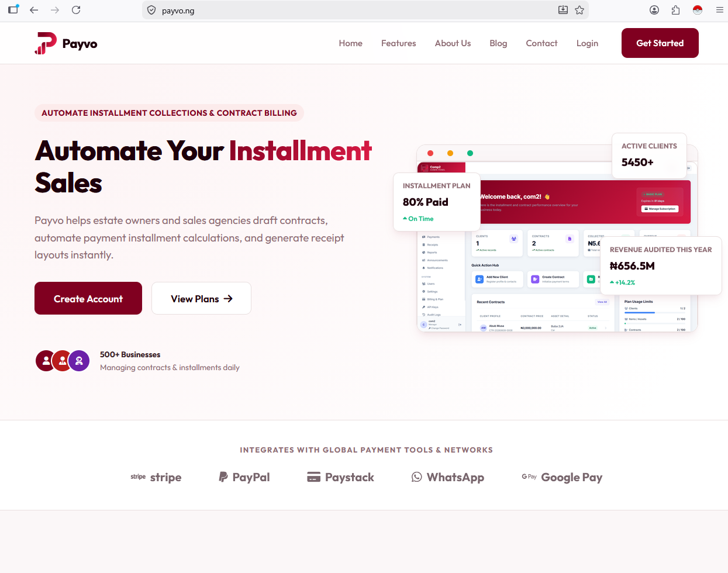Bookmark this page with the star icon

[x=579, y=10]
